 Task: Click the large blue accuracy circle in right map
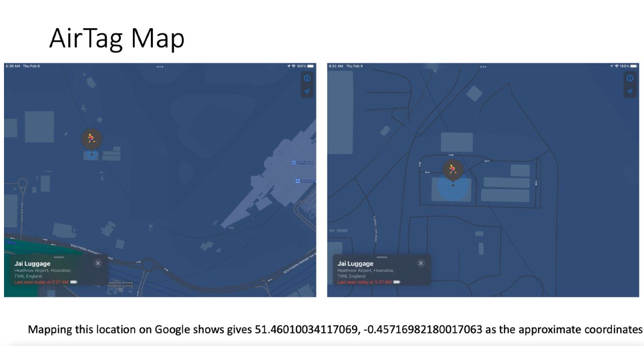[x=453, y=185]
